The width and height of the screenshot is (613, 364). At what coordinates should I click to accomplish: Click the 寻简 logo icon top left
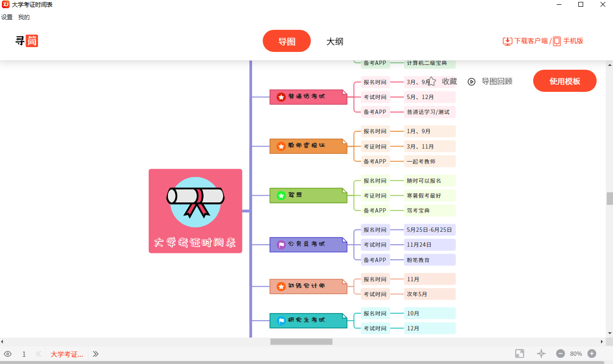pos(26,41)
